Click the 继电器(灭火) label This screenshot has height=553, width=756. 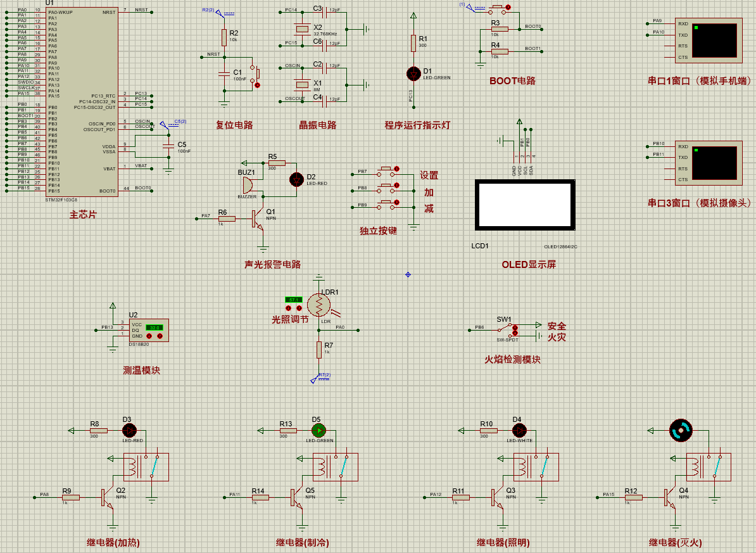pos(676,543)
